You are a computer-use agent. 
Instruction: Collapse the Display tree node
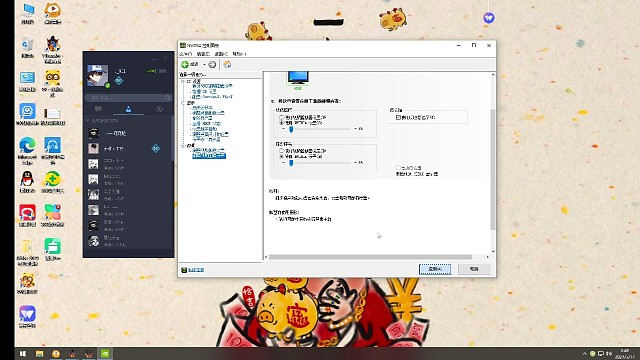tap(183, 103)
